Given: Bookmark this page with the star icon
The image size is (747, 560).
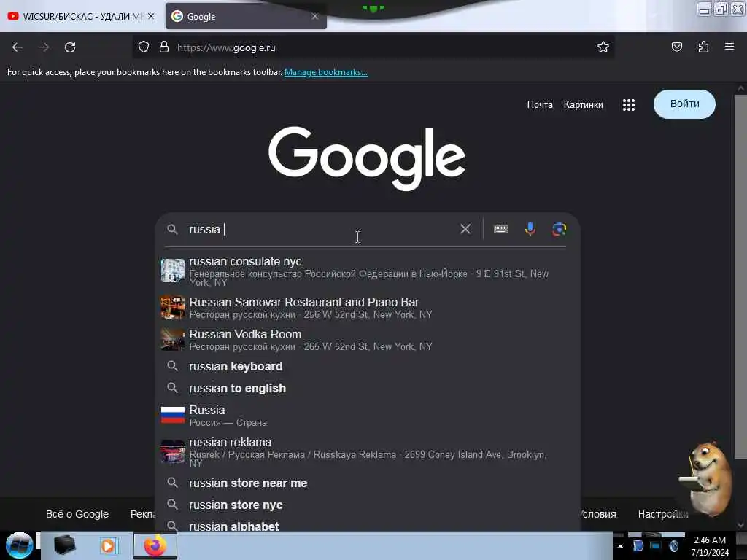Looking at the screenshot, I should pos(603,47).
